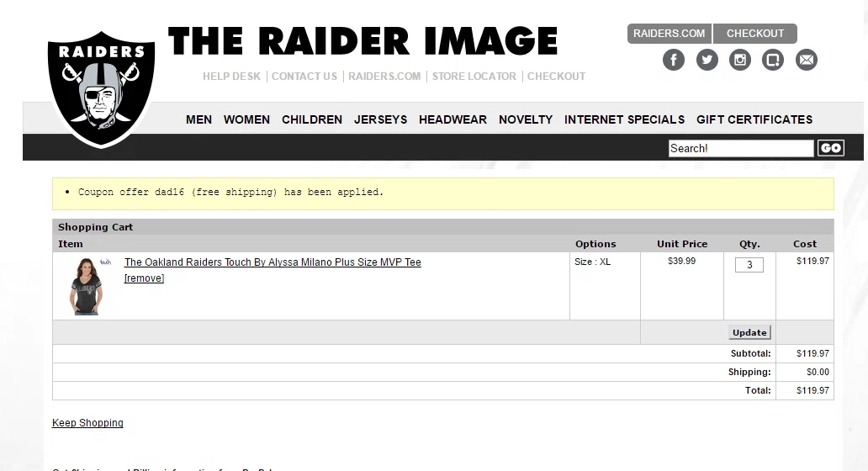Image resolution: width=868 pixels, height=471 pixels.
Task: Follow the Keep Shopping link
Action: (87, 423)
